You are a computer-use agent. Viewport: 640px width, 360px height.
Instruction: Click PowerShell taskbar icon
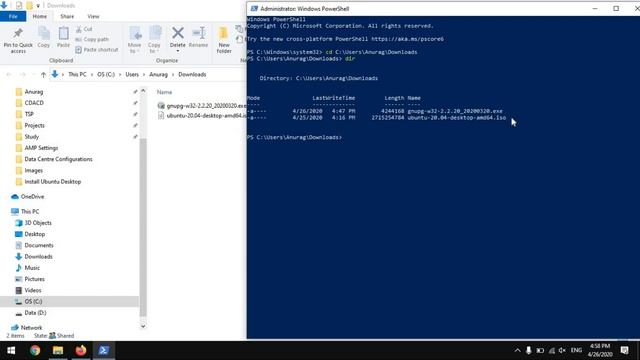(x=104, y=351)
